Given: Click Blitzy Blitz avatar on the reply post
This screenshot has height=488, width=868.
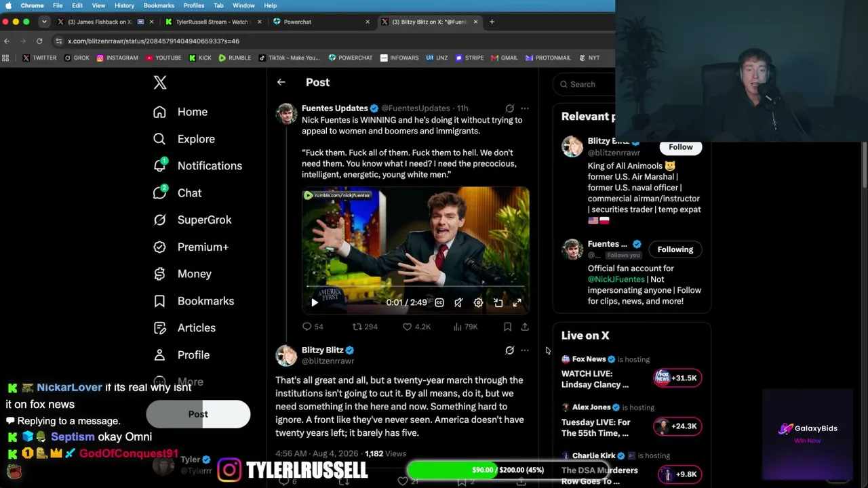Looking at the screenshot, I should click(286, 356).
